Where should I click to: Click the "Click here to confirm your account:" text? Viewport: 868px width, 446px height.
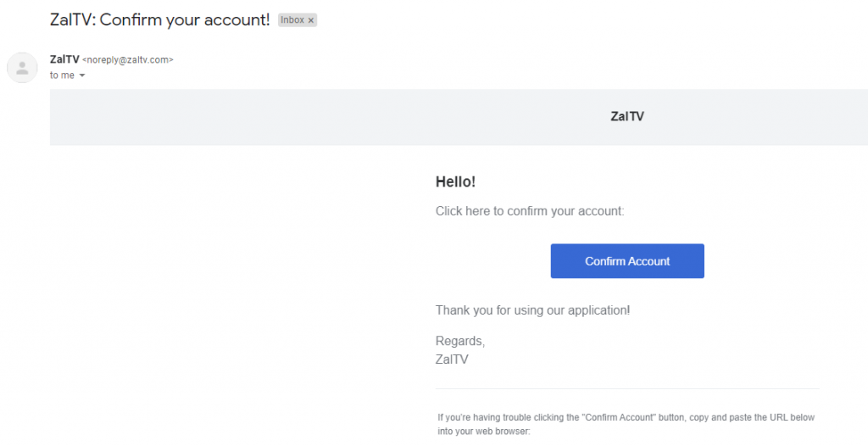[530, 211]
